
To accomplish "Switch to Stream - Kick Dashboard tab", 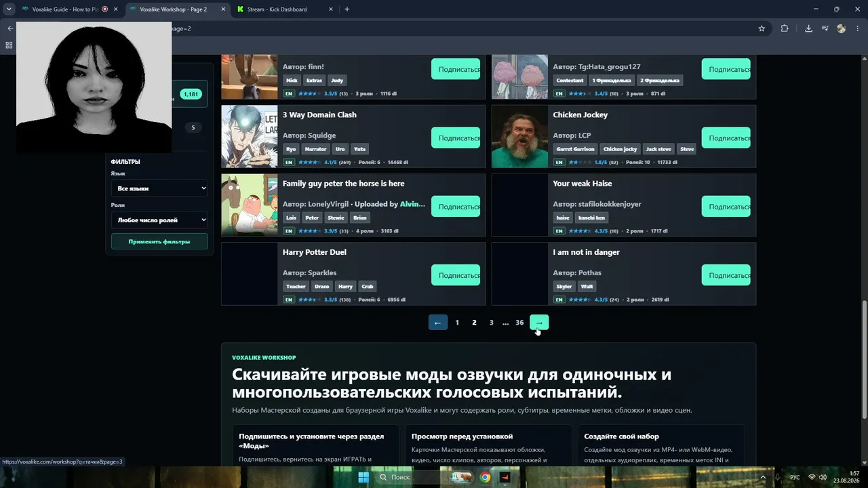I will [x=277, y=9].
